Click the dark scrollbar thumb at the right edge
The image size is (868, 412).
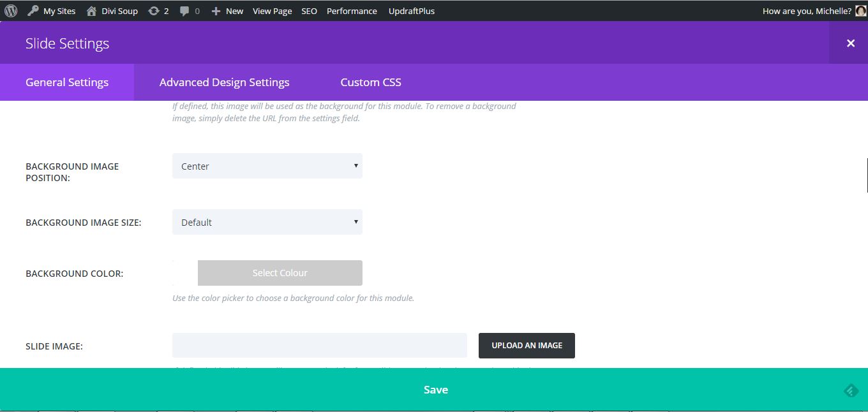tap(867, 175)
